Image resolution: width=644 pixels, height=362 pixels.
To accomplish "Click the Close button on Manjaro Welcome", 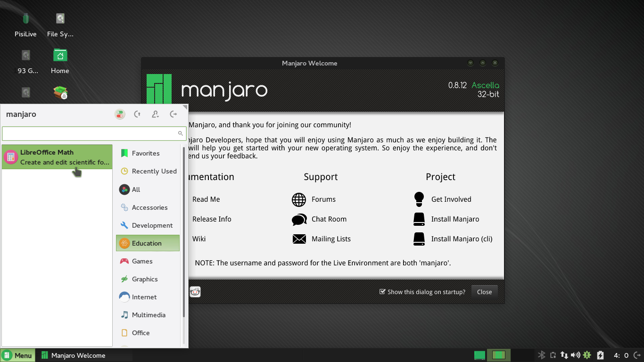I will click(484, 292).
